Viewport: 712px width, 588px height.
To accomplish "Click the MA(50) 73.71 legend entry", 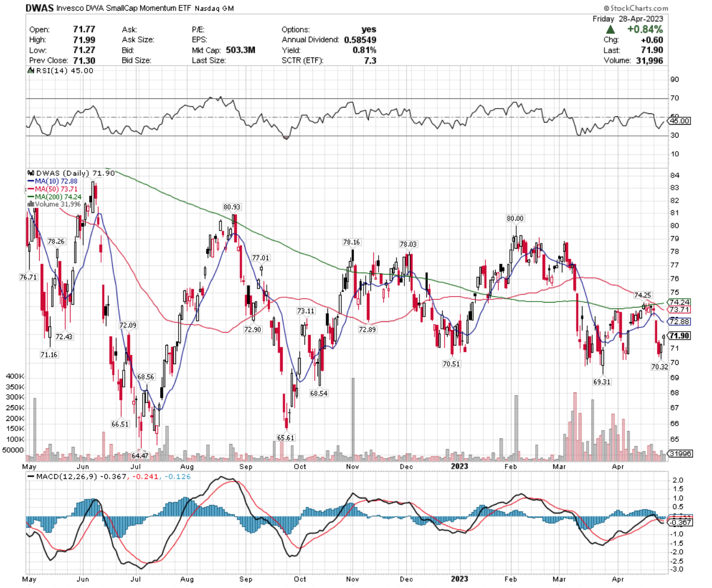I will tap(56, 189).
